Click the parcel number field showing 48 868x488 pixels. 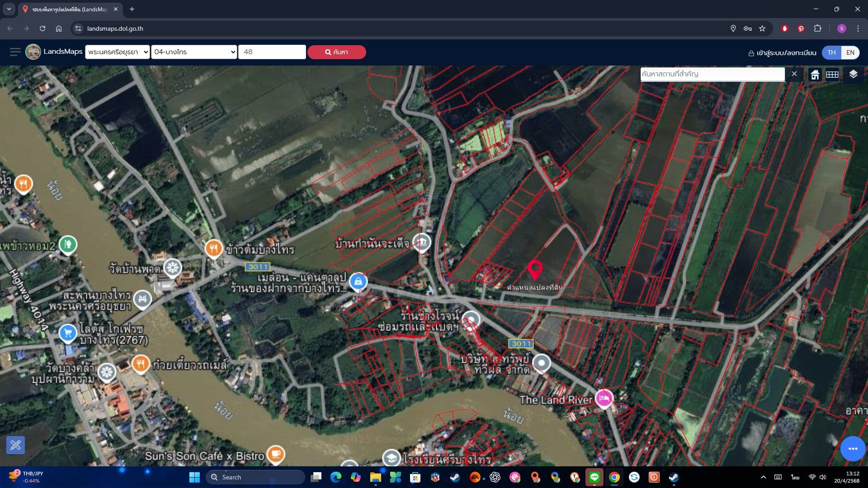tap(272, 52)
